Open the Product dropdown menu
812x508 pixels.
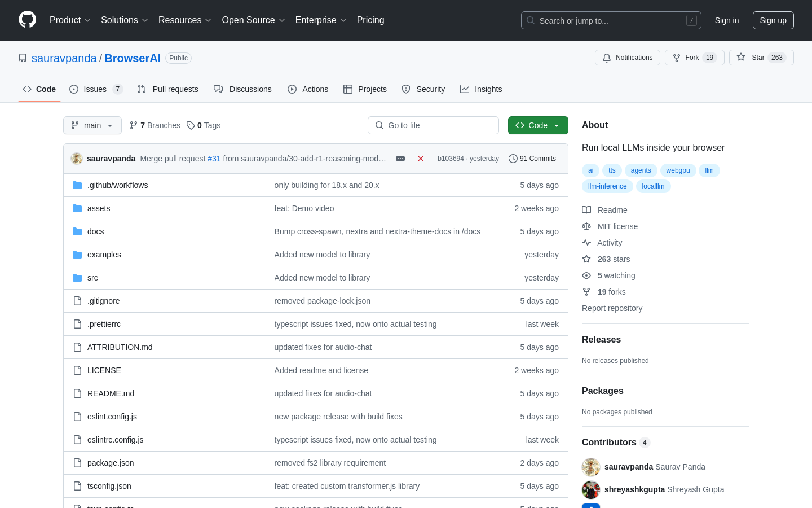pos(70,20)
